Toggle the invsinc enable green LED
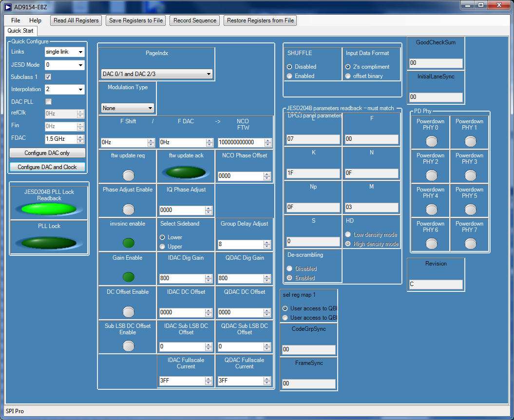 click(128, 243)
